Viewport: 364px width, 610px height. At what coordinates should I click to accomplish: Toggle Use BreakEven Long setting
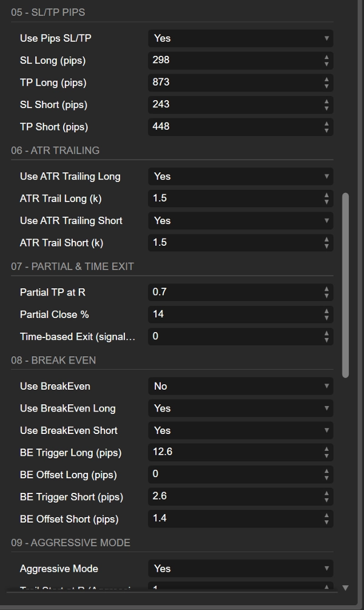coord(240,408)
